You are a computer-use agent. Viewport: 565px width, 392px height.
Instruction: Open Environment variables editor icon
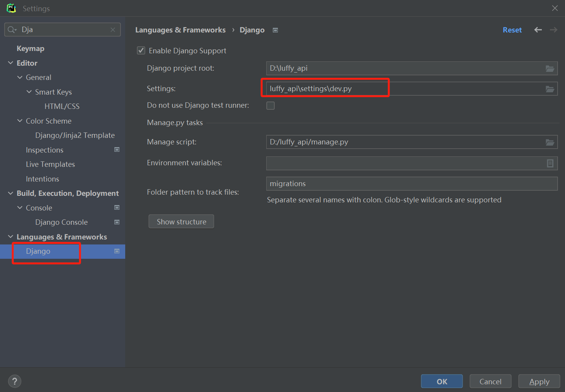(550, 163)
